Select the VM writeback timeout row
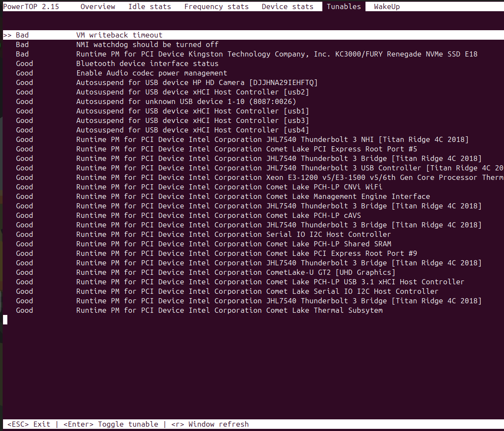Screen dimensions: 504x431 (119, 35)
